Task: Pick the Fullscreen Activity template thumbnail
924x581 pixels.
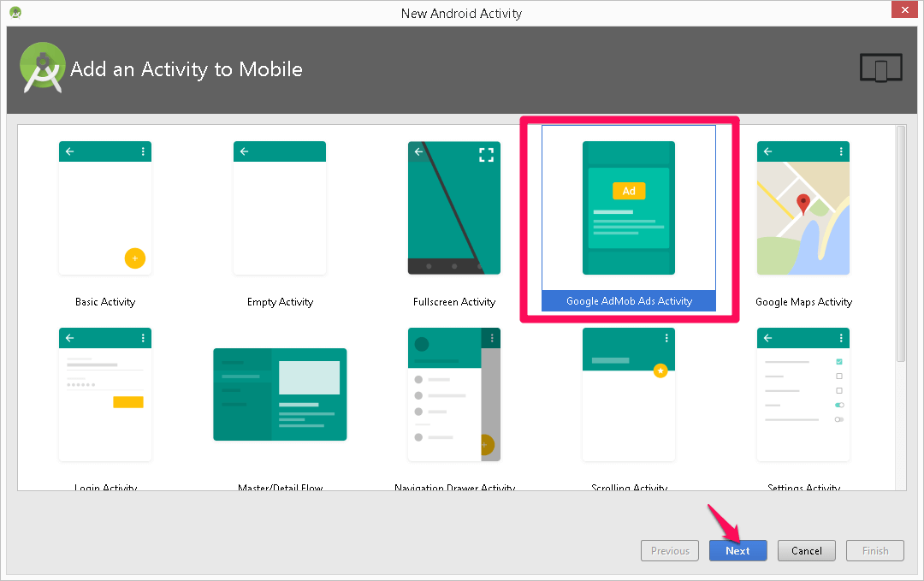Action: coord(454,208)
